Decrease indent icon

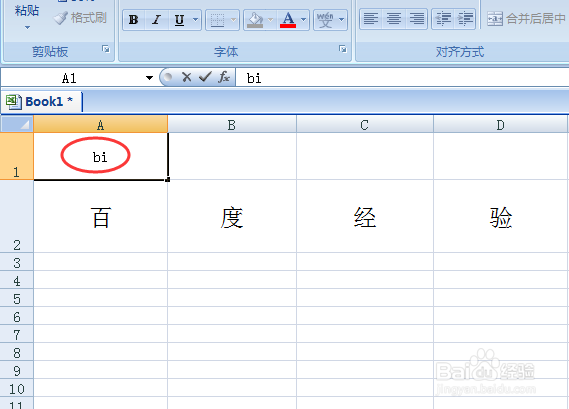443,19
